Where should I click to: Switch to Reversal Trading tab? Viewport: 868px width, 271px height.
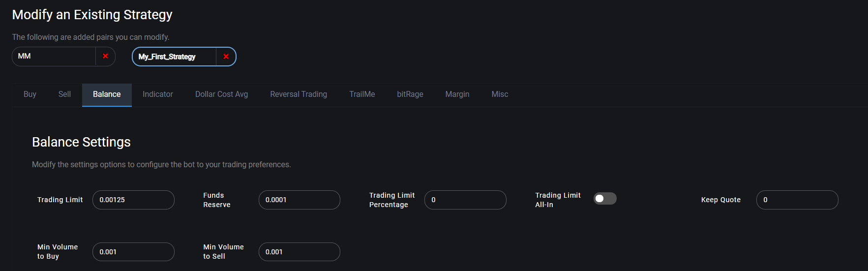pyautogui.click(x=299, y=94)
